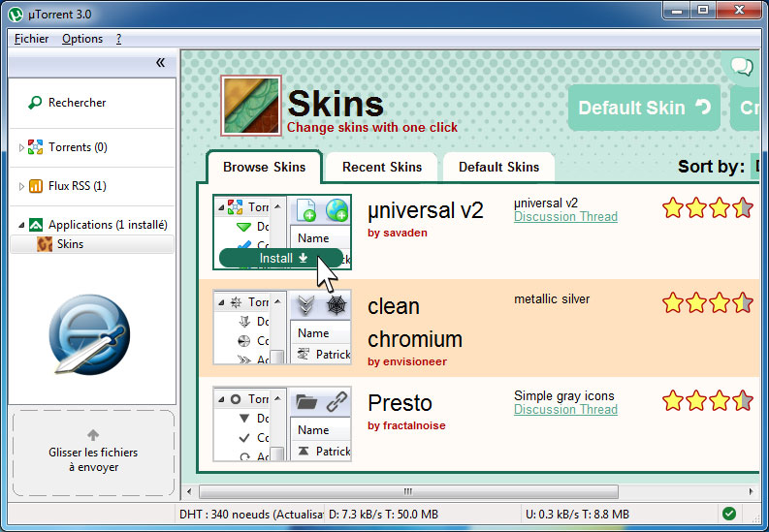Click author name 'by fractalnoise'
769x532 pixels.
point(406,425)
